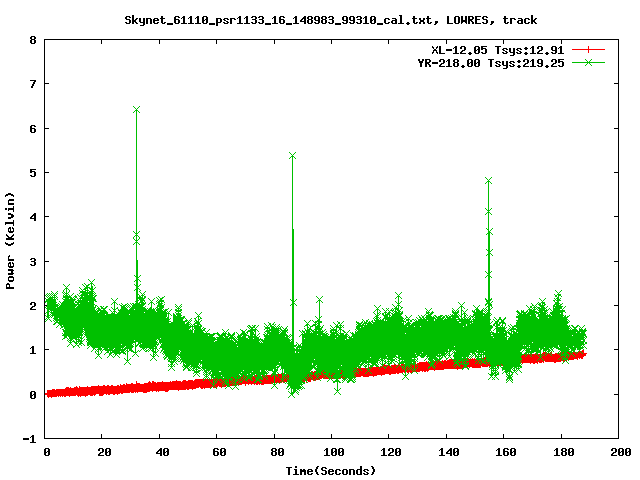
Task: Click the x-axis tick label 200
Action: [x=618, y=452]
